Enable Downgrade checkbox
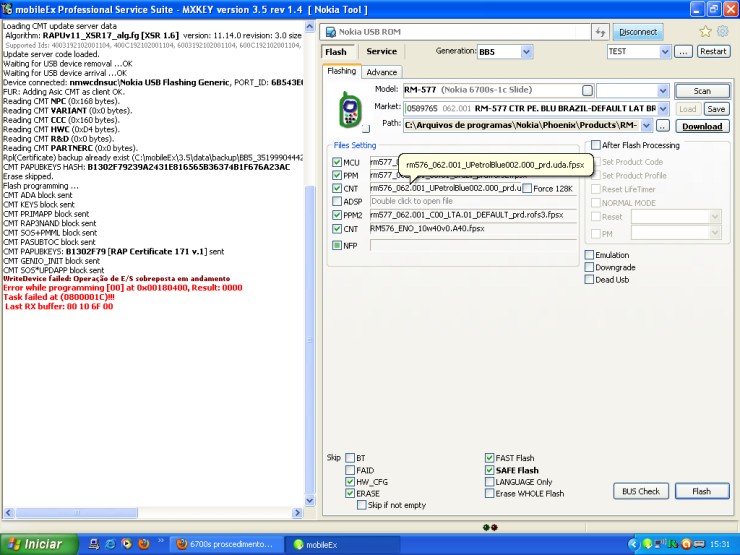The width and height of the screenshot is (740, 555). tap(589, 267)
